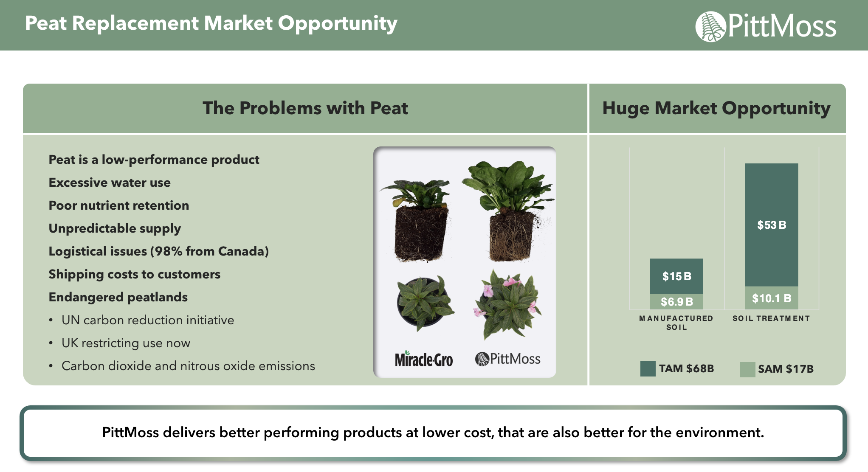Click the 'Huge Market Opportunity' header
Viewport: 868px width, 472px height.
coord(717,108)
